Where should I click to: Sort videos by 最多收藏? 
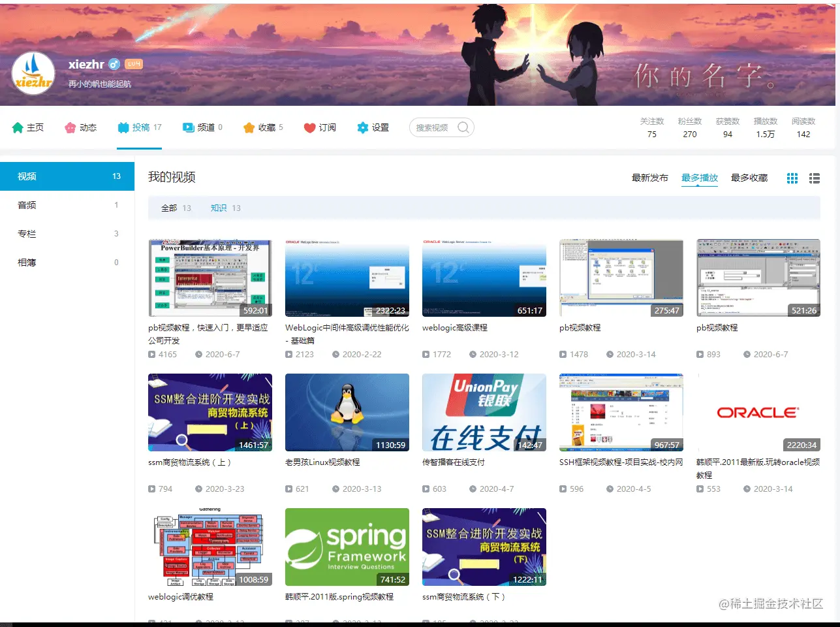point(749,178)
